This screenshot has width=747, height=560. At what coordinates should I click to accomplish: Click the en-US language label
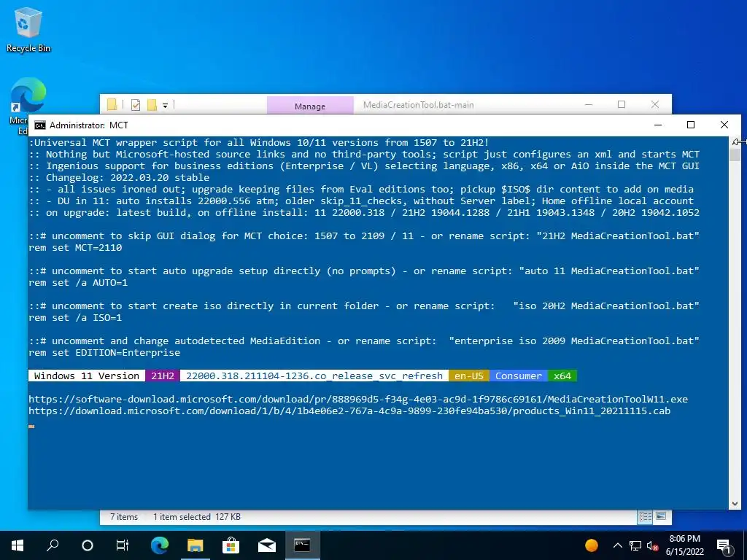tap(469, 376)
